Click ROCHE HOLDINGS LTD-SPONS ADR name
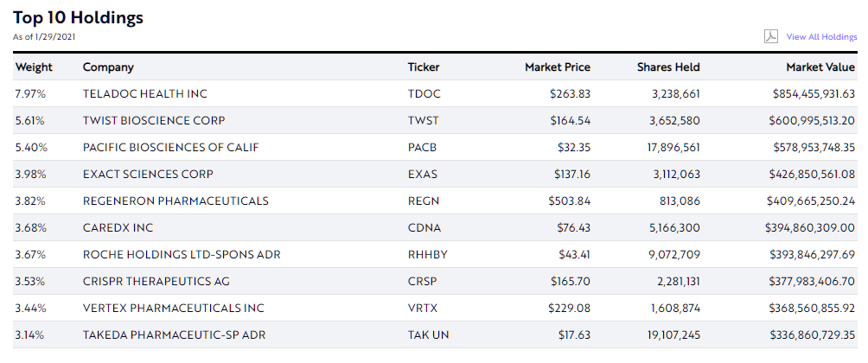Screen dimensions: 868x363 (181, 254)
